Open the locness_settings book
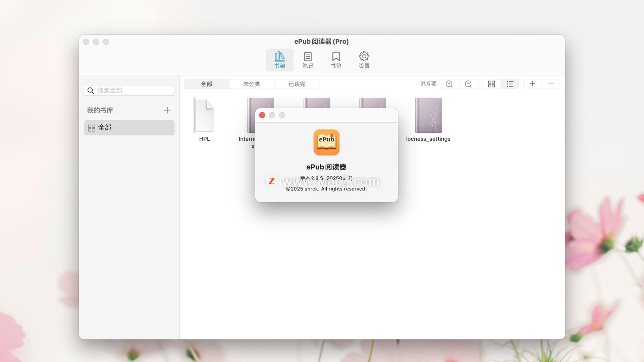 point(428,115)
